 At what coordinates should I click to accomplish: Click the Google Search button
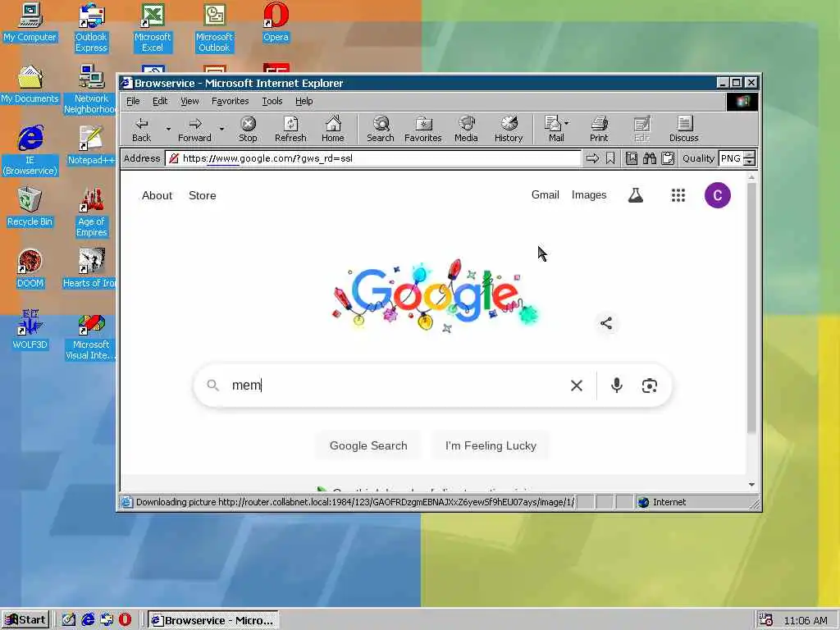(368, 445)
